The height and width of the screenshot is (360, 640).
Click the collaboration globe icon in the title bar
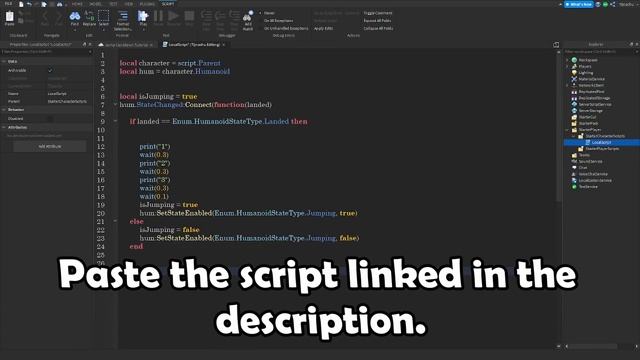pyautogui.click(x=598, y=4)
